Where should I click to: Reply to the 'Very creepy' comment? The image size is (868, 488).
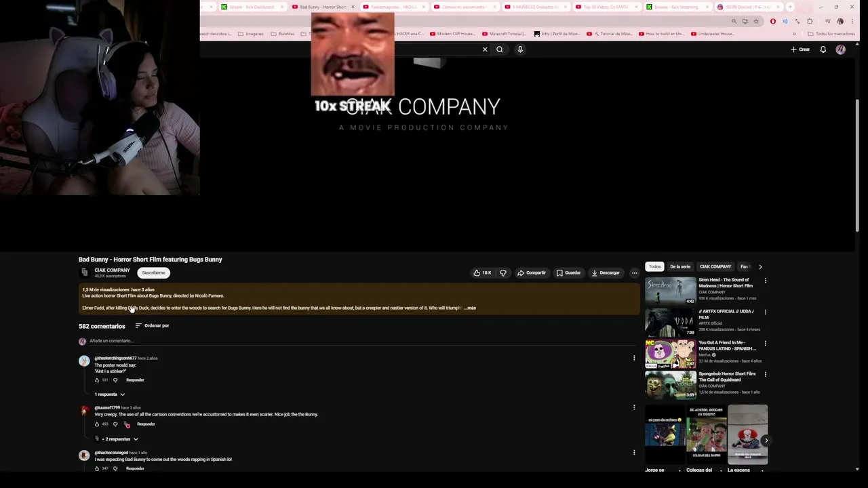[x=146, y=424]
